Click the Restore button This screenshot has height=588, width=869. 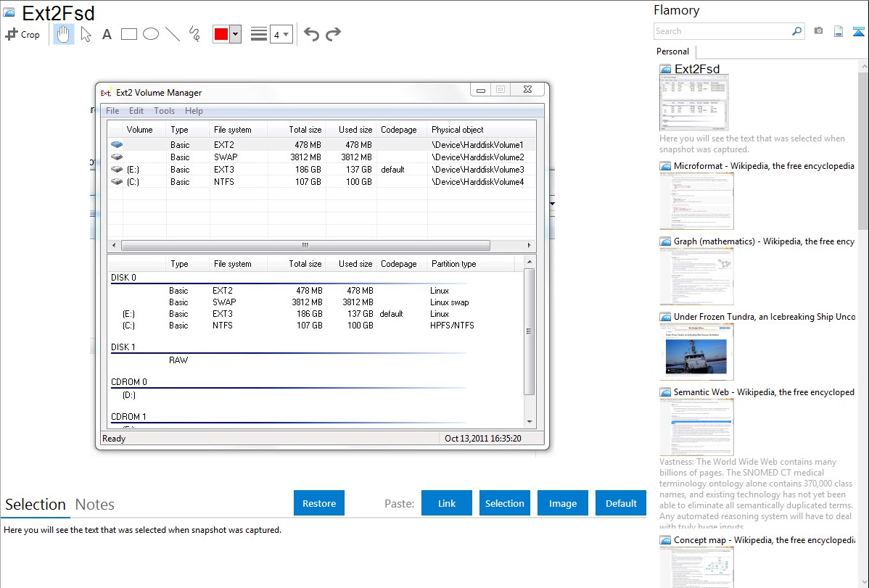pos(319,503)
